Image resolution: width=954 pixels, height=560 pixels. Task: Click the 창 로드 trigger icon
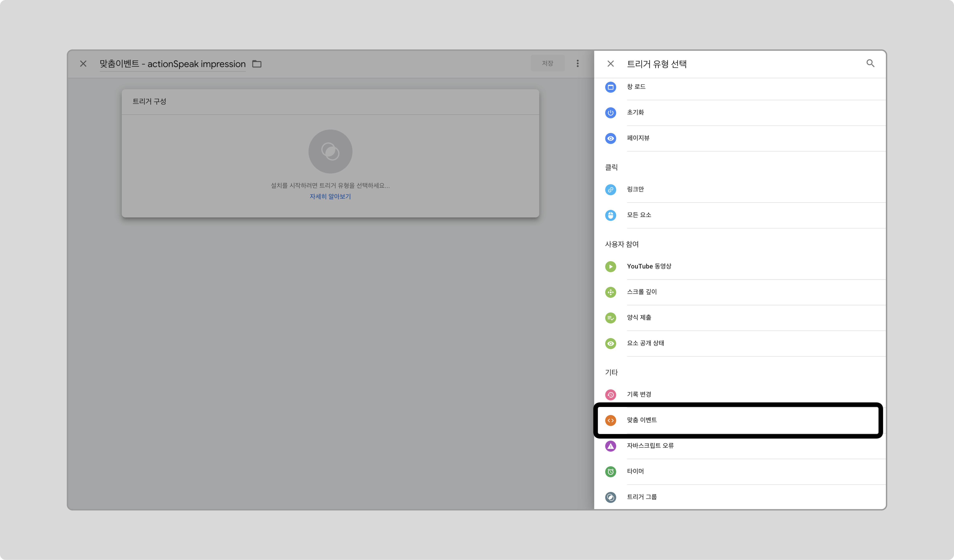click(610, 87)
